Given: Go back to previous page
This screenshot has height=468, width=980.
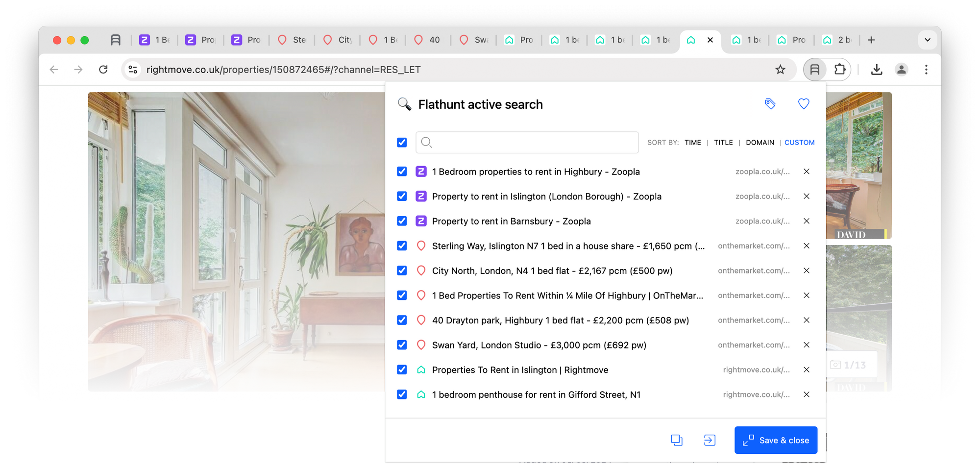Looking at the screenshot, I should 54,70.
